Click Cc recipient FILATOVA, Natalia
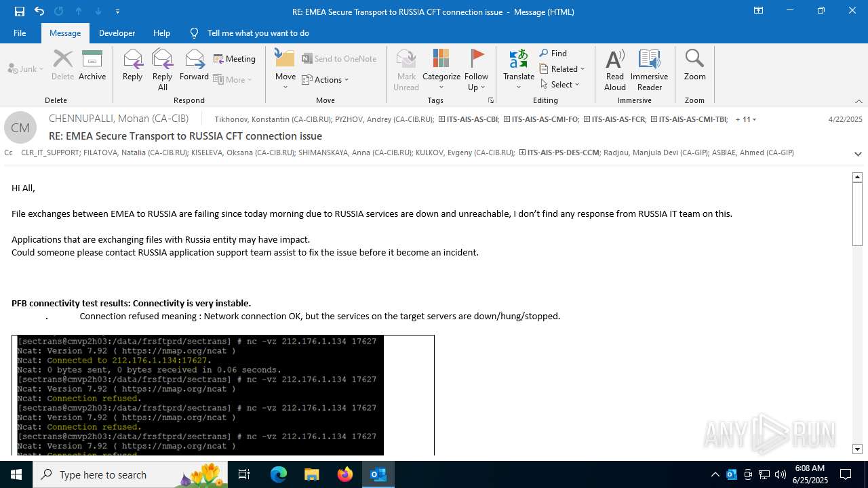The image size is (868, 488). click(x=136, y=152)
